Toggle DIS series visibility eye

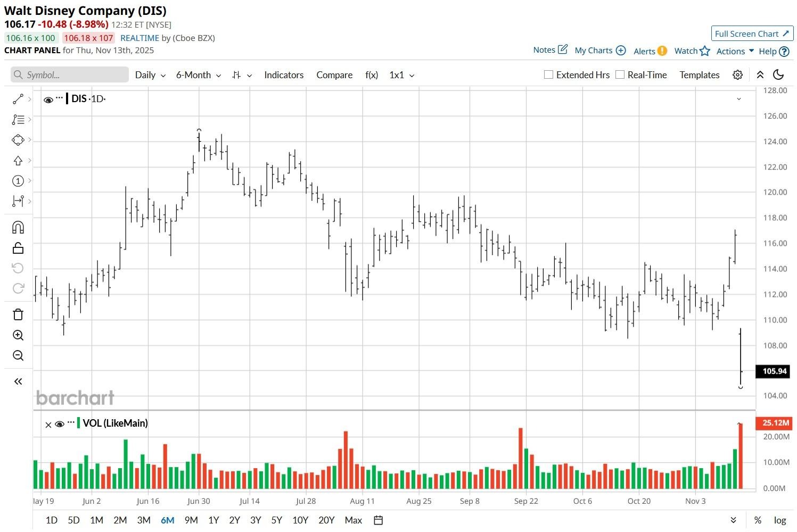48,99
